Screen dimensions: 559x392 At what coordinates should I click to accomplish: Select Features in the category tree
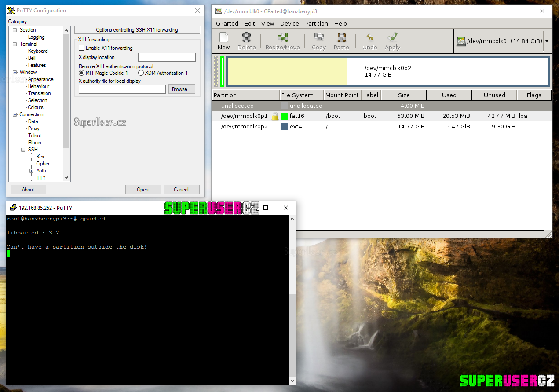37,65
